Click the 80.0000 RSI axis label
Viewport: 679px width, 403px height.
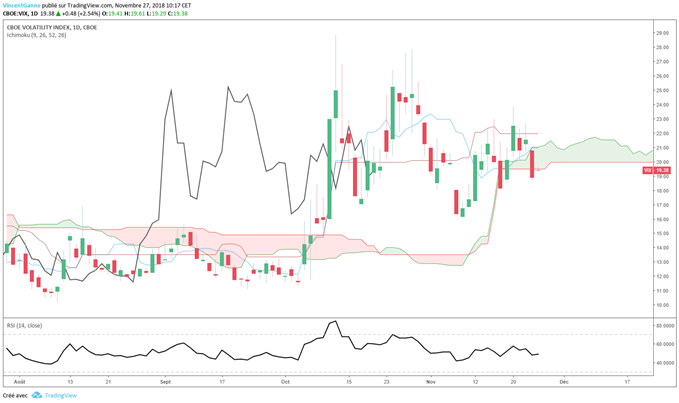665,326
